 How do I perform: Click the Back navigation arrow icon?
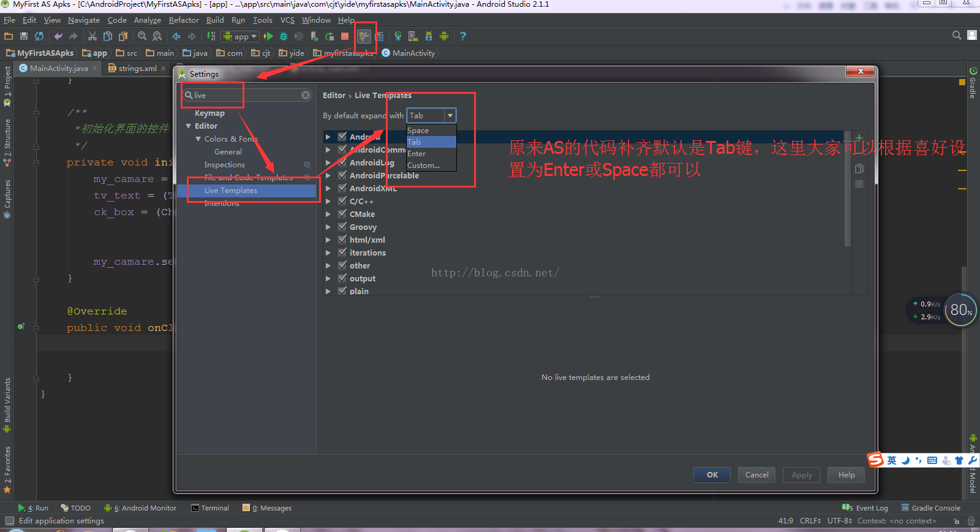click(176, 36)
